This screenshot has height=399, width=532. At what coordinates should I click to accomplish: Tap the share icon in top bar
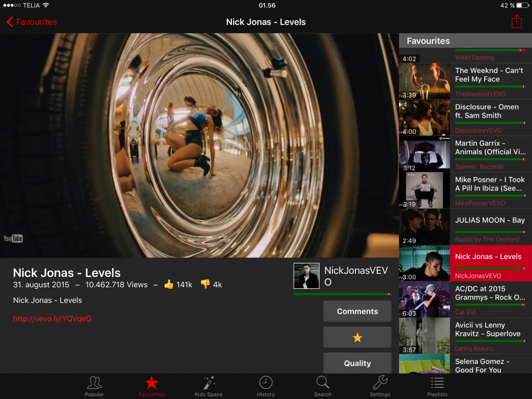pos(517,21)
